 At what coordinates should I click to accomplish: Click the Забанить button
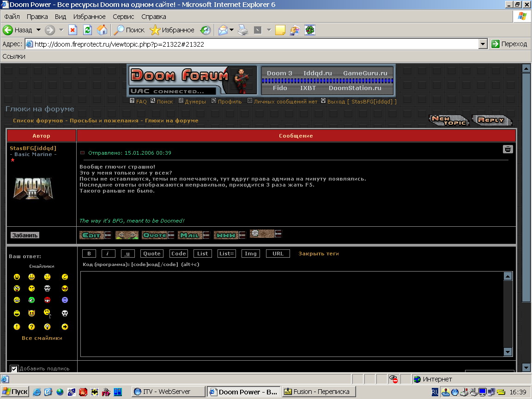(x=25, y=235)
